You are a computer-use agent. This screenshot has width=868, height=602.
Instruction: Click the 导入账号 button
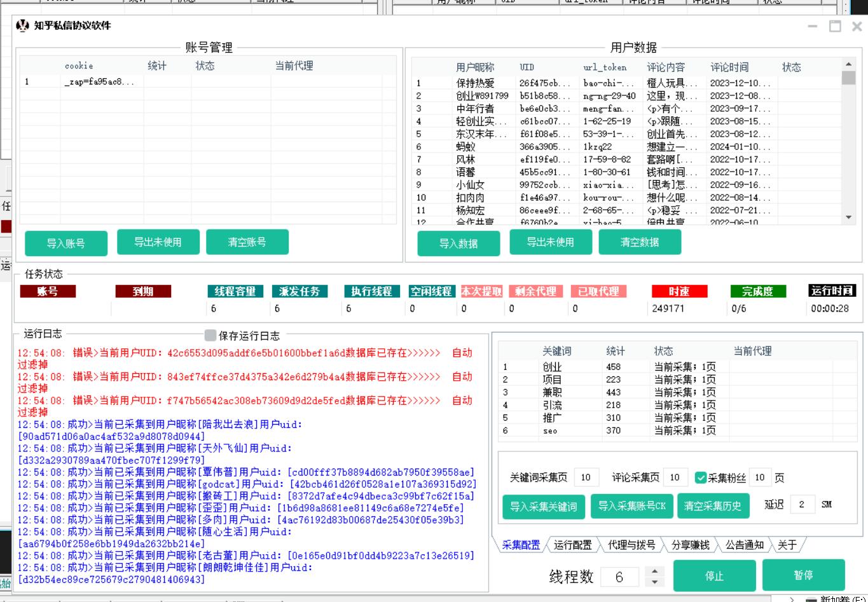(x=66, y=243)
